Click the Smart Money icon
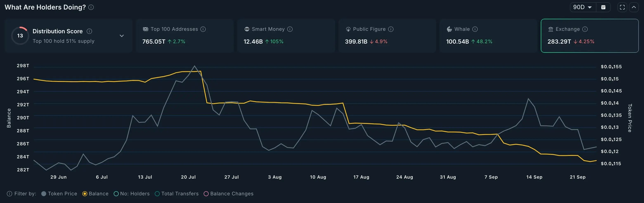 [247, 29]
